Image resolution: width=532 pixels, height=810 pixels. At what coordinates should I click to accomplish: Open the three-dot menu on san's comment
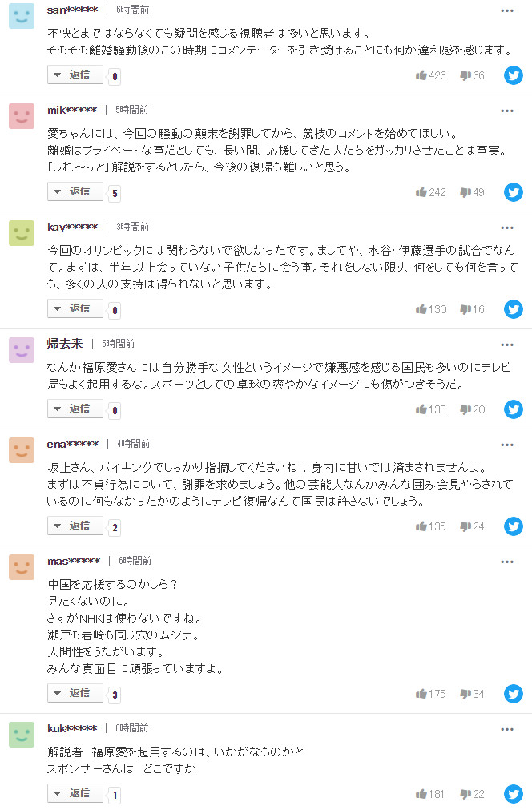tap(507, 10)
